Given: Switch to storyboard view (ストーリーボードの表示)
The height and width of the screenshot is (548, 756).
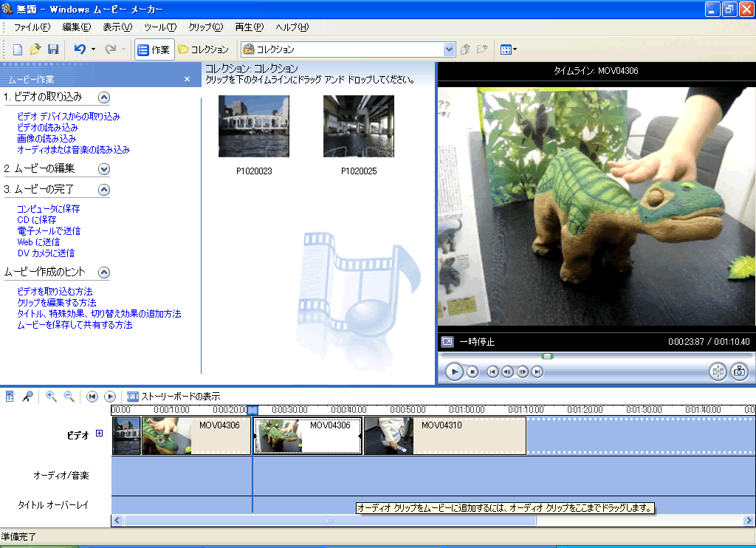Looking at the screenshot, I should 173,397.
